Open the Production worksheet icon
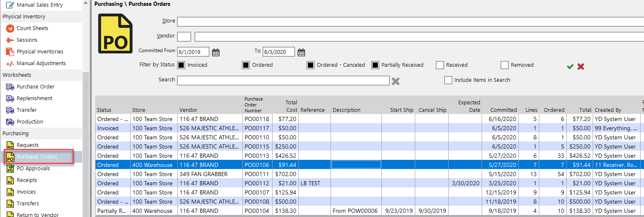 coord(10,122)
